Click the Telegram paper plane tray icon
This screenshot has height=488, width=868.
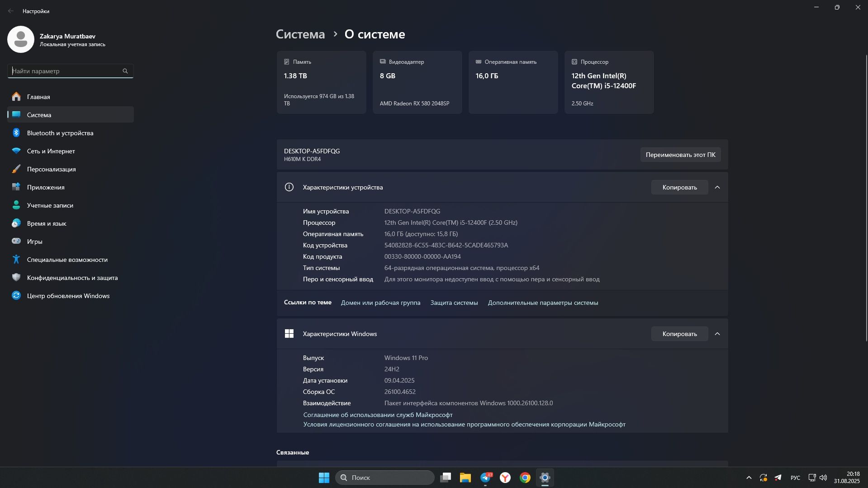coord(778,478)
